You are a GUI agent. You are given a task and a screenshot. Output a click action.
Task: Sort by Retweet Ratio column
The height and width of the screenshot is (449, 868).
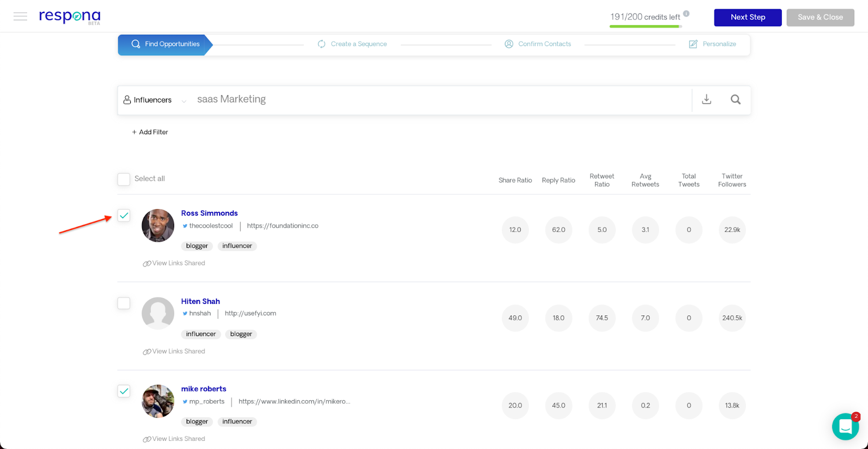[602, 180]
